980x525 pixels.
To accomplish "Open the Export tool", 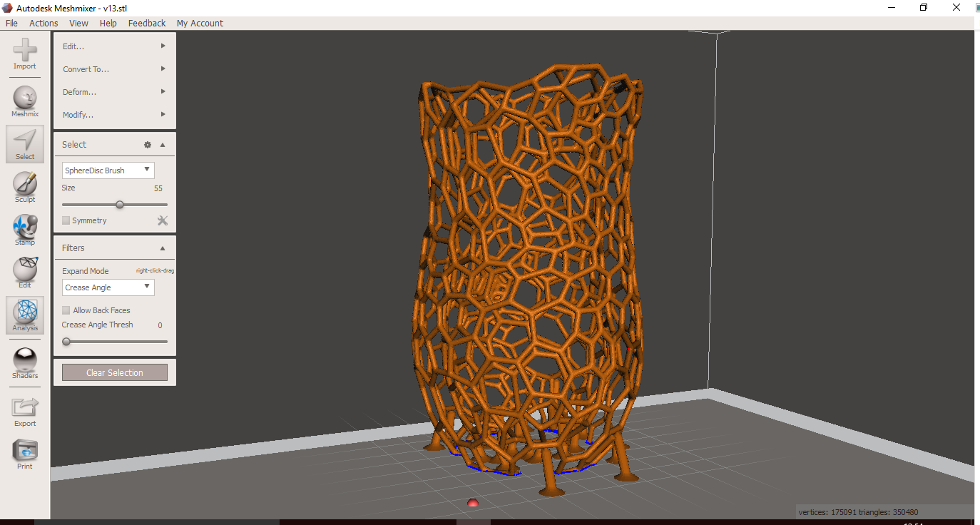I will (25, 411).
